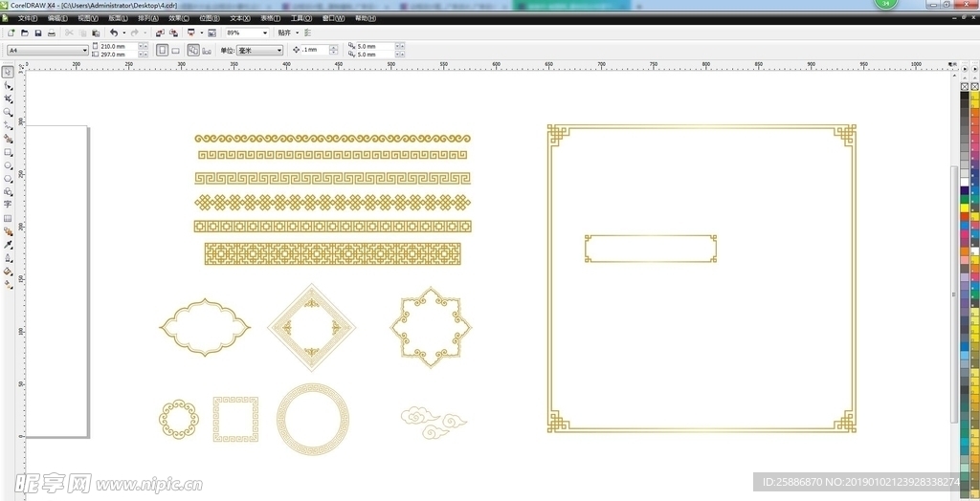Open the A4 paper size dropdown
Viewport: 980px width, 501px height.
[85, 50]
